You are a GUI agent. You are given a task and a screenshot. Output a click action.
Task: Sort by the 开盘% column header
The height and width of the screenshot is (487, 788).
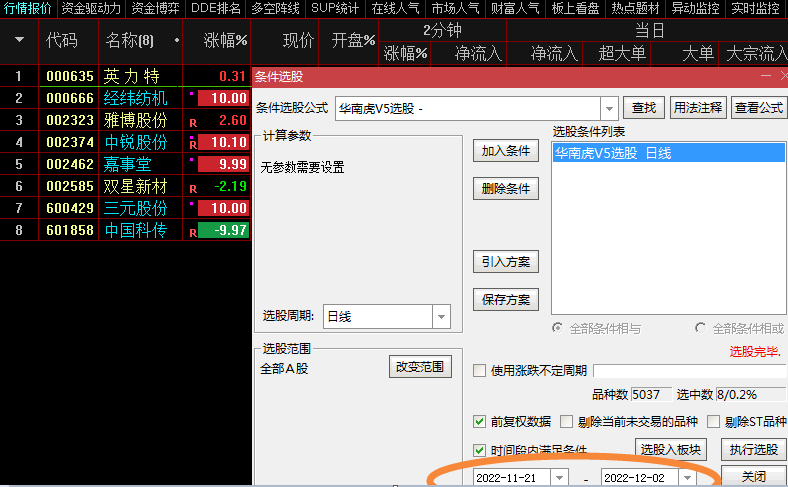[x=353, y=40]
